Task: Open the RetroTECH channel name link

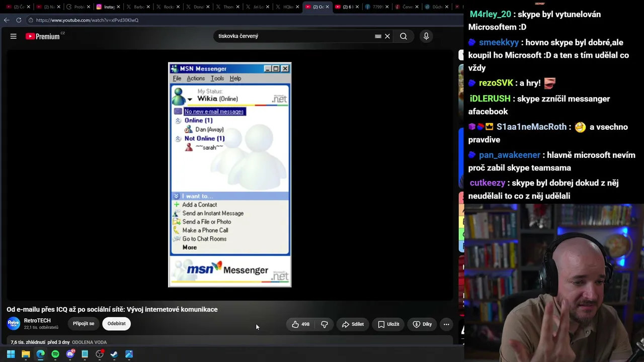Action: coord(37,321)
